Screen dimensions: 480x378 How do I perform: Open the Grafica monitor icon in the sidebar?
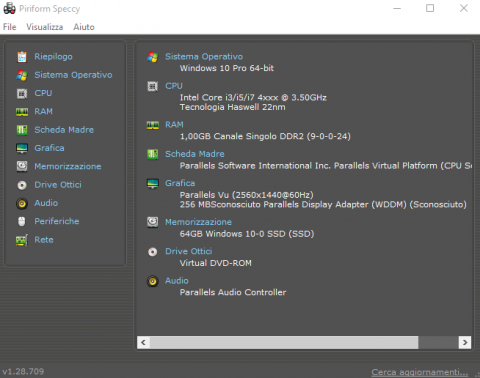(x=22, y=148)
